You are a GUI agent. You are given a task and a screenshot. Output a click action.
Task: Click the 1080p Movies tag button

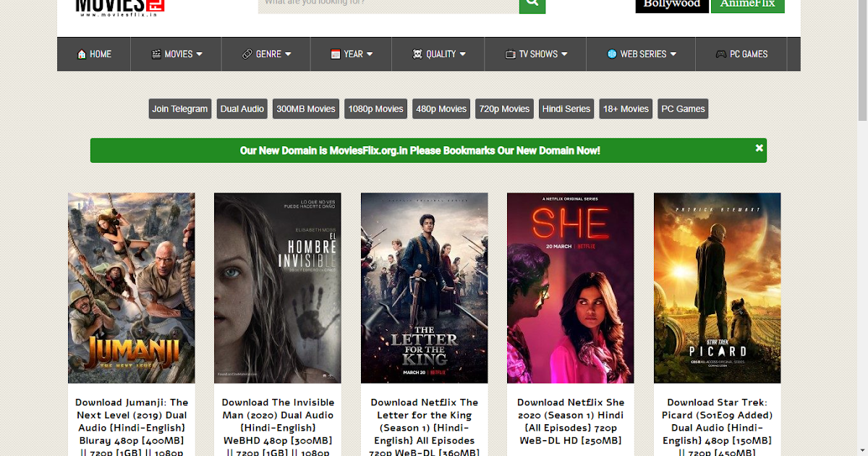376,109
